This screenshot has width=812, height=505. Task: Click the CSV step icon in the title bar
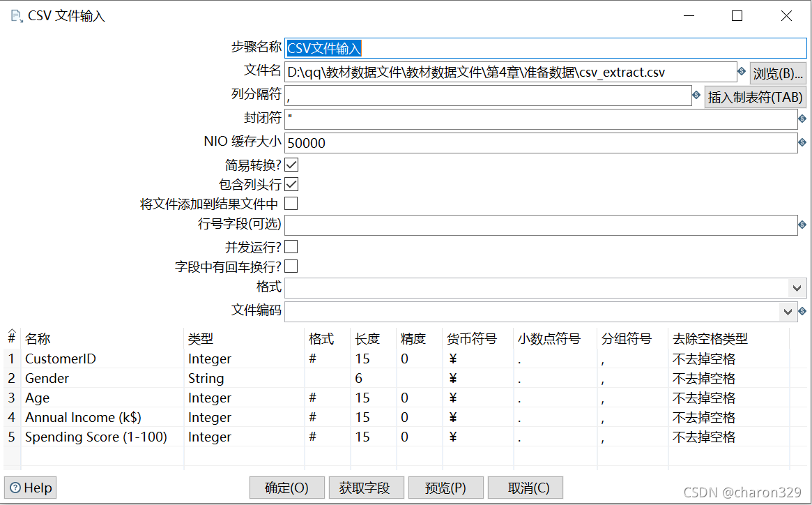(15, 15)
